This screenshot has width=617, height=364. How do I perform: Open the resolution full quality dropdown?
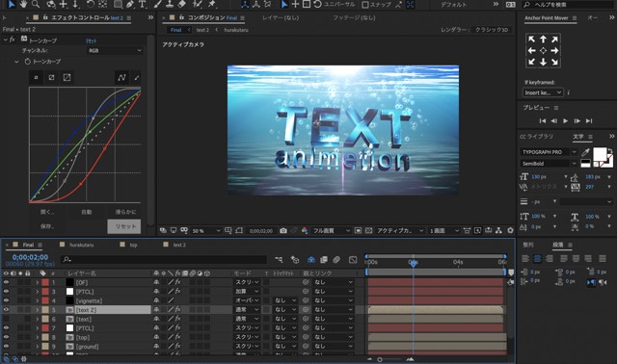click(331, 231)
